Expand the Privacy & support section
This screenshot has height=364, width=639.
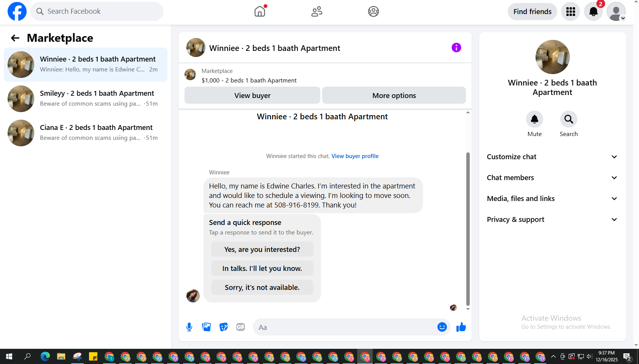click(552, 220)
